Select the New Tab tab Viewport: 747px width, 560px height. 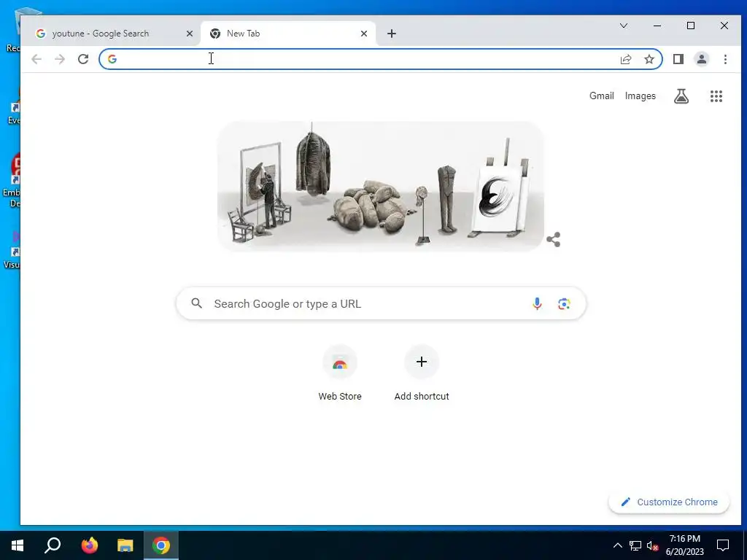(287, 34)
